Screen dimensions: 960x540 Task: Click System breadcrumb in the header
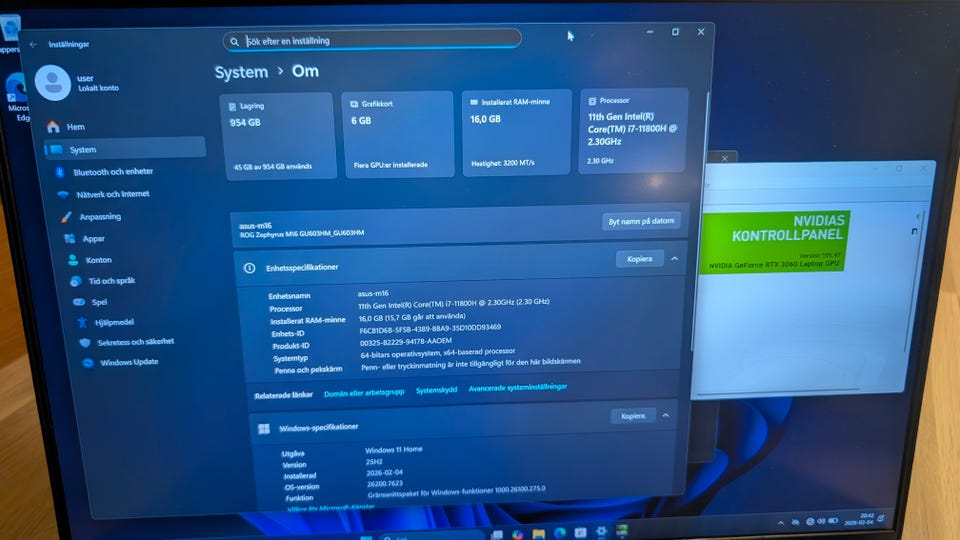(241, 72)
